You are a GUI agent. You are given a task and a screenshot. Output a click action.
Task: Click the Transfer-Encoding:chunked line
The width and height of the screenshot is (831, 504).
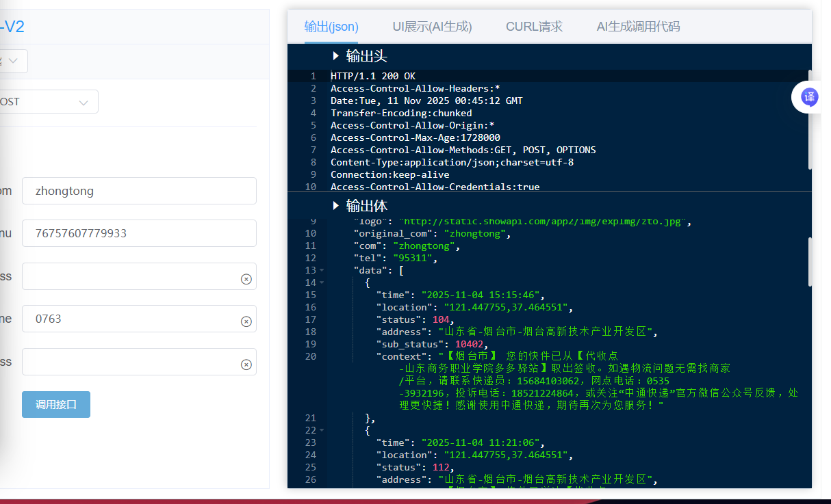click(x=401, y=113)
